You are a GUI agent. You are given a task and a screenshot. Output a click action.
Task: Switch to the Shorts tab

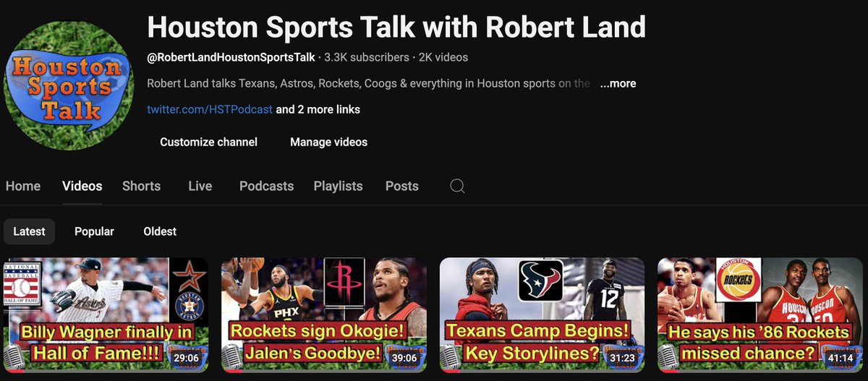point(141,187)
